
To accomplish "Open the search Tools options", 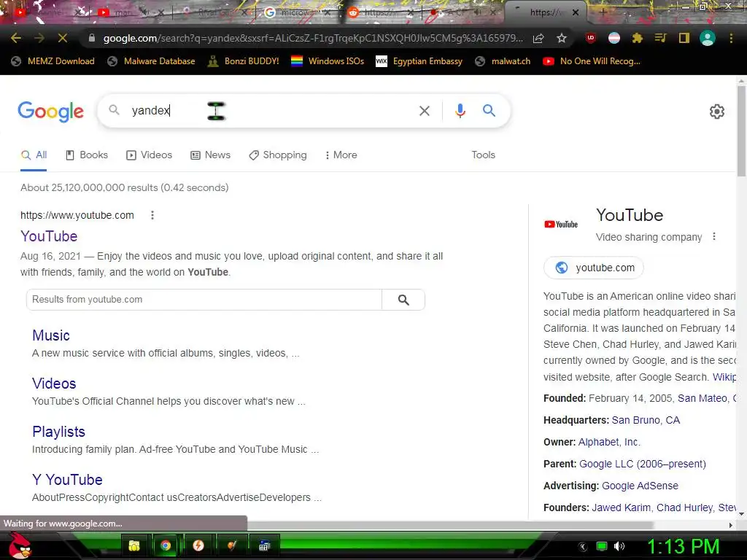I will [483, 155].
